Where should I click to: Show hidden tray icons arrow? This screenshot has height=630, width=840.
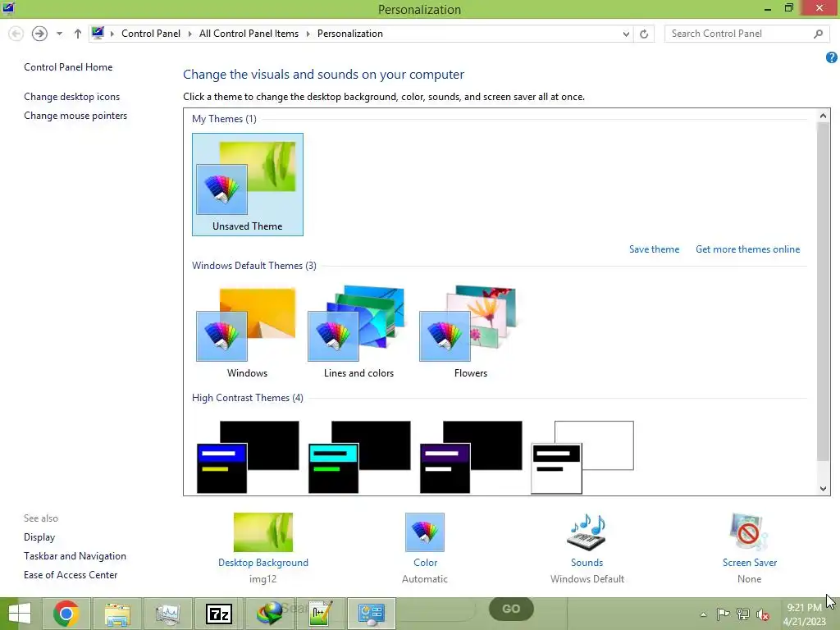703,614
